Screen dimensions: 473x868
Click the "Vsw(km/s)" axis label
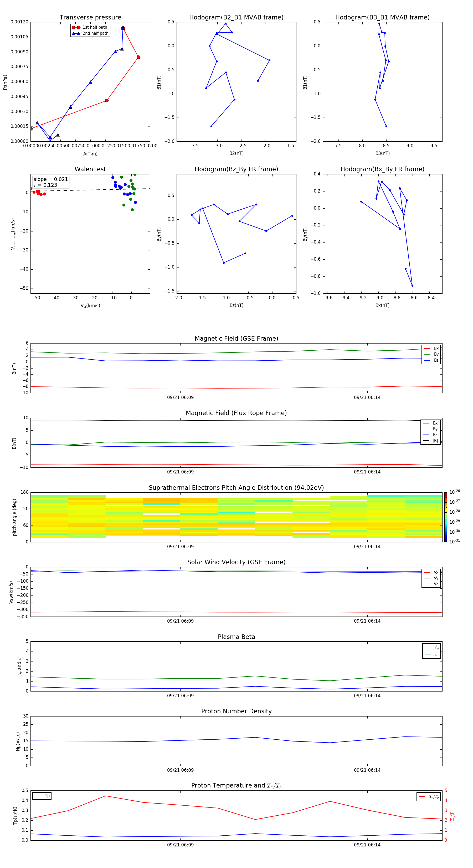point(11,592)
